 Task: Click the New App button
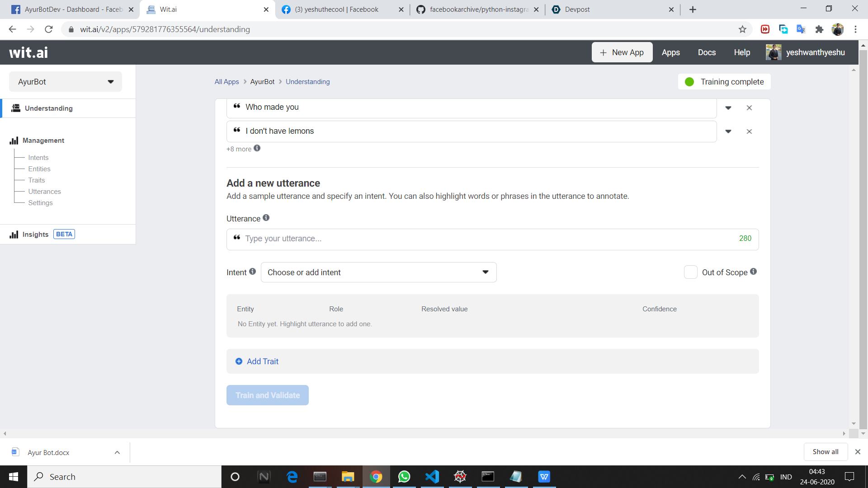[622, 52]
